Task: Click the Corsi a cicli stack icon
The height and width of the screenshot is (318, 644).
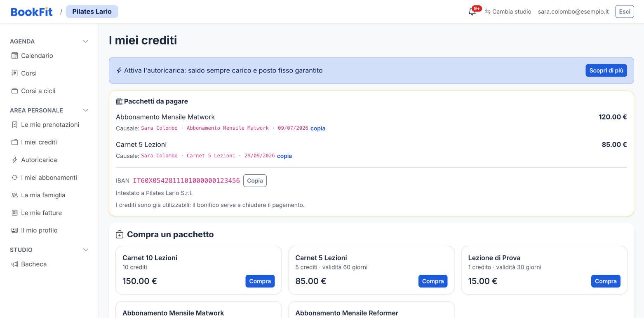Action: [14, 91]
